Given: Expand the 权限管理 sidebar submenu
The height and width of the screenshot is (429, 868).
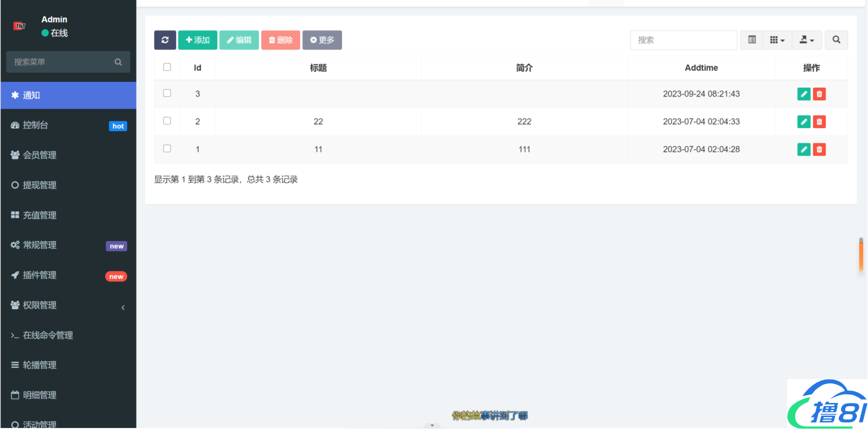Looking at the screenshot, I should pos(68,305).
